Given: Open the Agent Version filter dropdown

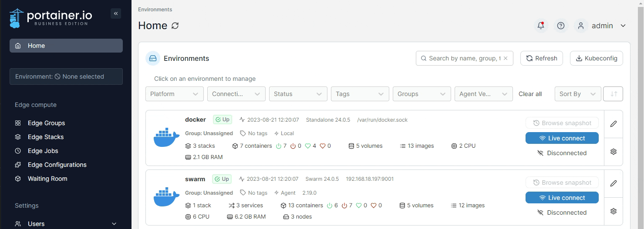Looking at the screenshot, I should click(x=484, y=94).
